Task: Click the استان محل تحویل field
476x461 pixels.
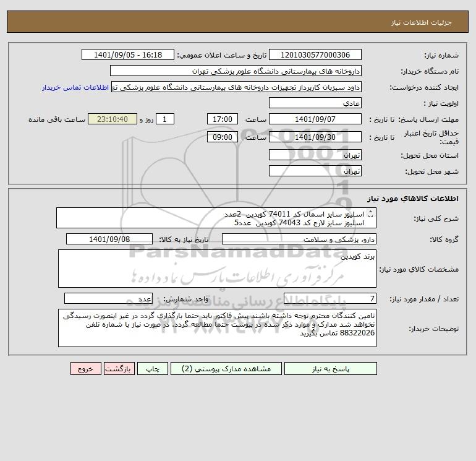Action: click(315, 155)
